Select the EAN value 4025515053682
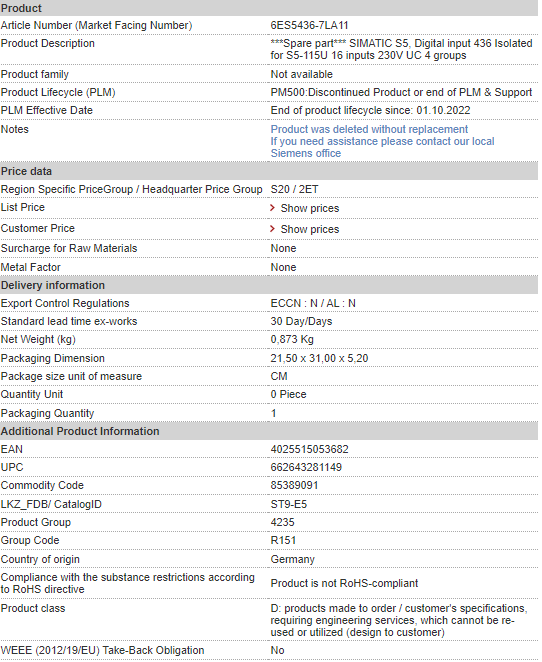 click(x=309, y=449)
